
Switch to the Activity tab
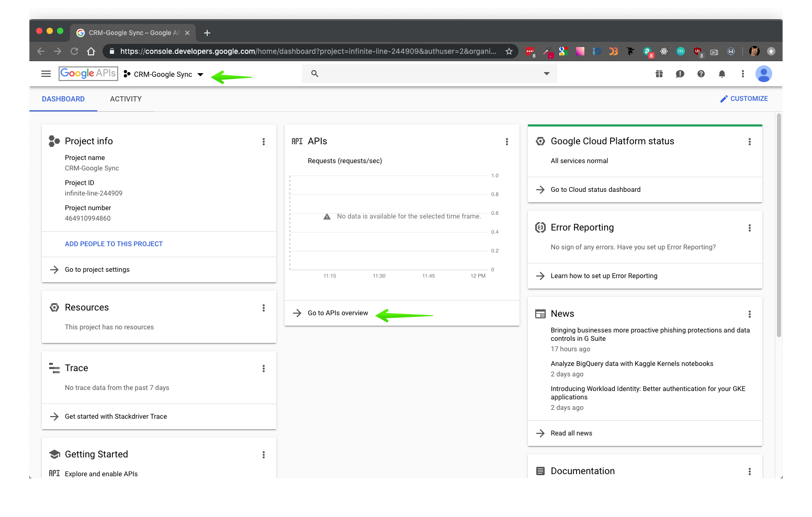click(x=126, y=99)
